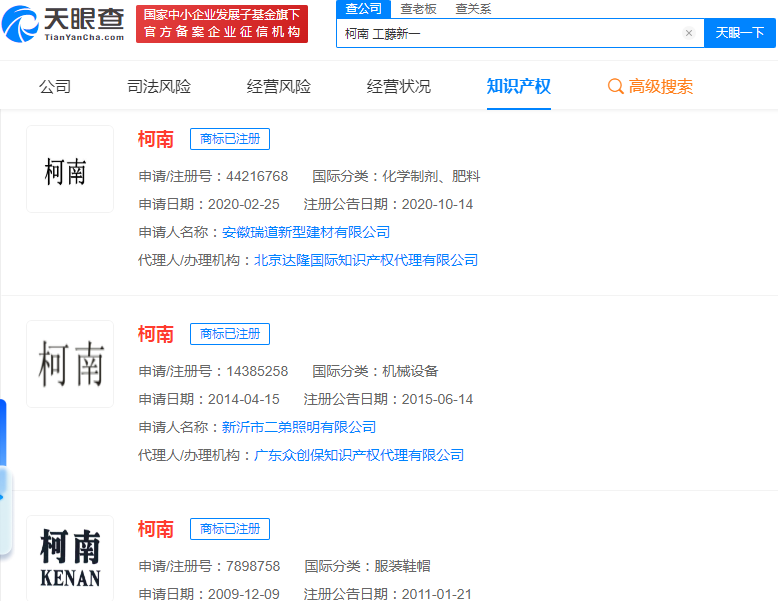This screenshot has height=601, width=778.
Task: Click 商标已注册 badge for trademark 7898758
Action: [230, 529]
